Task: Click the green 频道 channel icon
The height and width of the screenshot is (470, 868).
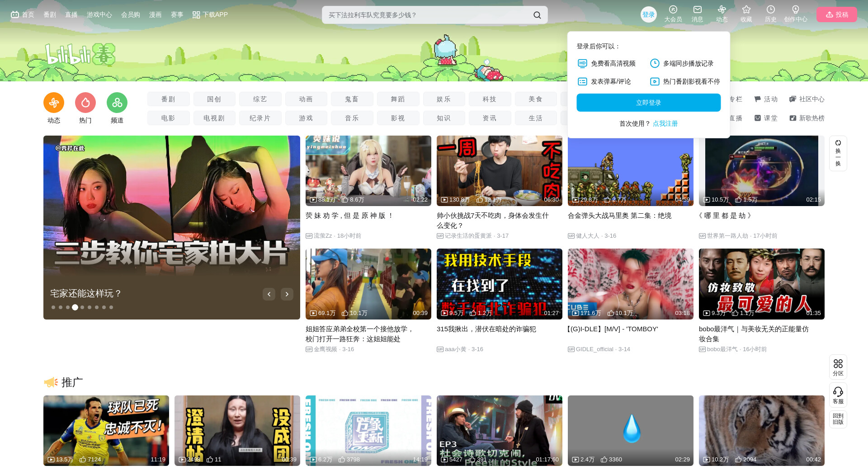Action: [x=117, y=103]
